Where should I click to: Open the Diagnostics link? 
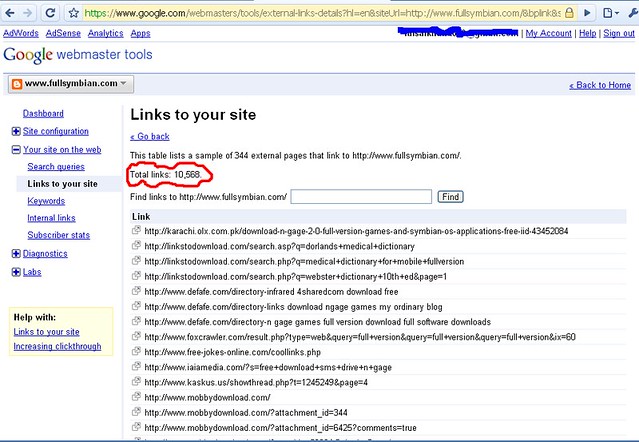pyautogui.click(x=45, y=253)
